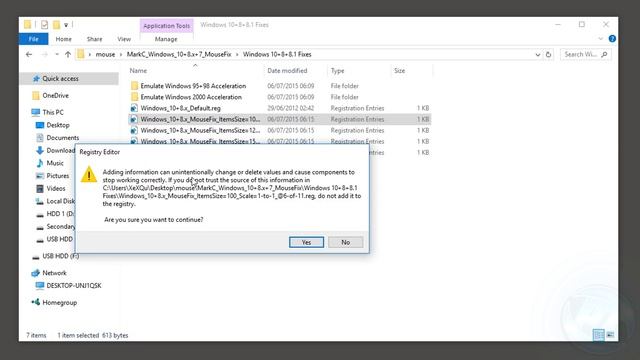Open Desktop in the navigation pane

pos(58,125)
